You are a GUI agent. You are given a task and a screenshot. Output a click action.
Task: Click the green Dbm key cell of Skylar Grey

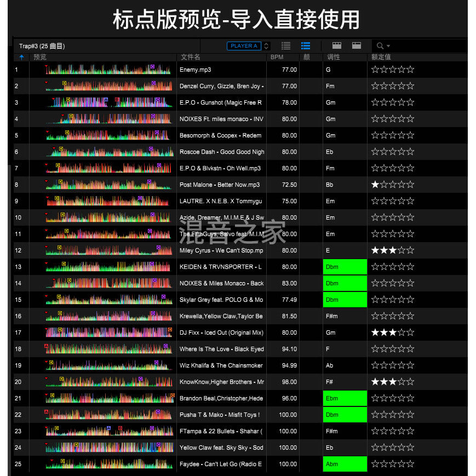(x=345, y=300)
